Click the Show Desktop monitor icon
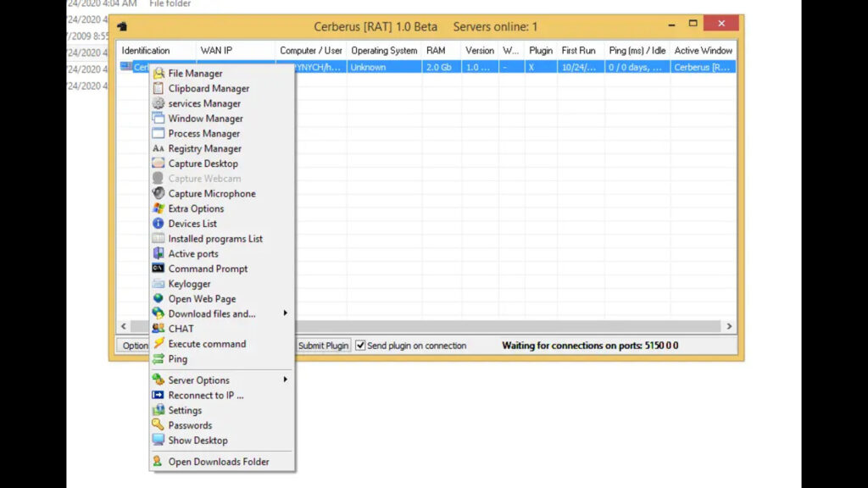The width and height of the screenshot is (868, 488). (x=159, y=440)
